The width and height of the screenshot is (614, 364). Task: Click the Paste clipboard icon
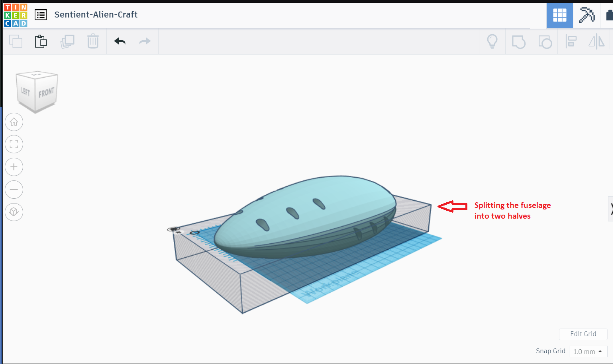coord(41,41)
